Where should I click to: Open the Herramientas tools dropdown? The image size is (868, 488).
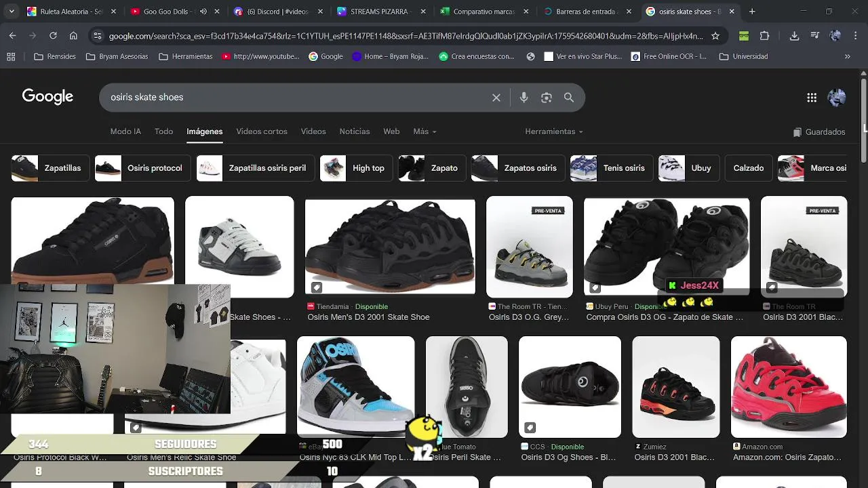(x=554, y=131)
